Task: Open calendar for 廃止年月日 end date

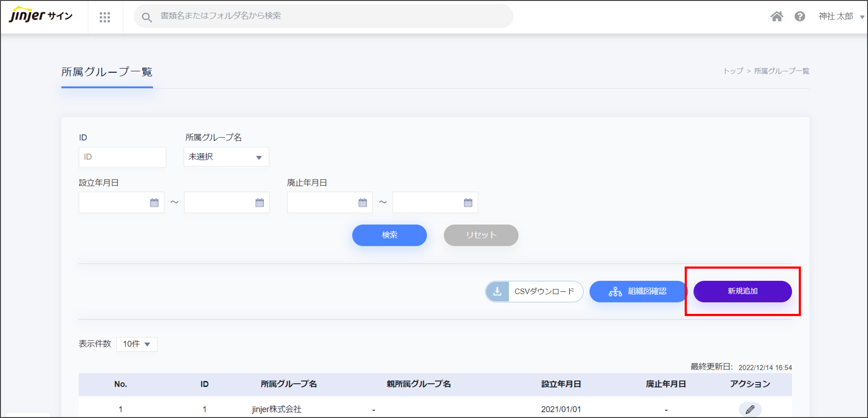Action: [468, 203]
